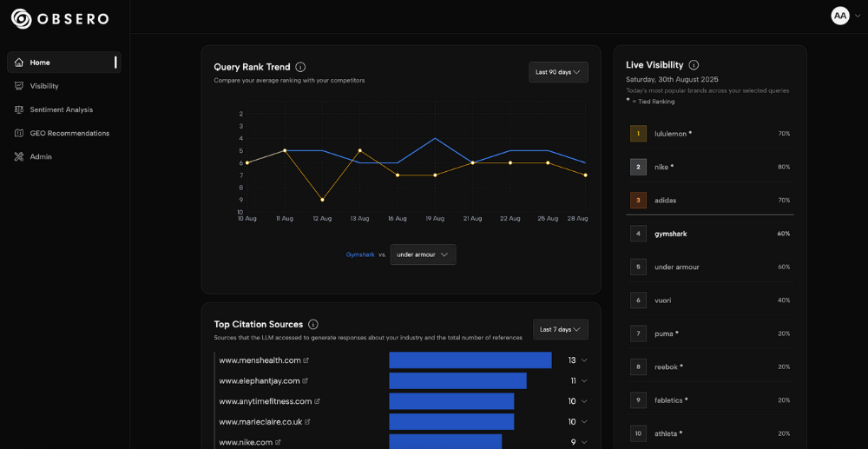868x449 pixels.
Task: Click rank 6 badge for vuori
Action: [638, 300]
